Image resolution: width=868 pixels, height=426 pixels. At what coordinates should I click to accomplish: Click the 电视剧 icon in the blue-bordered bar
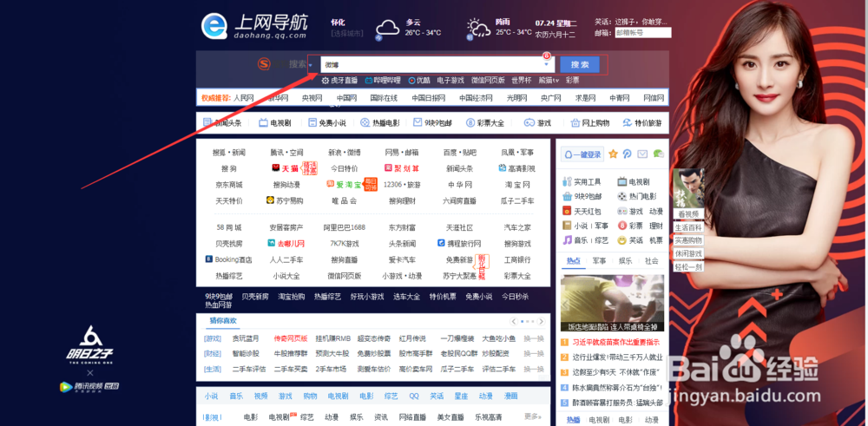[264, 122]
